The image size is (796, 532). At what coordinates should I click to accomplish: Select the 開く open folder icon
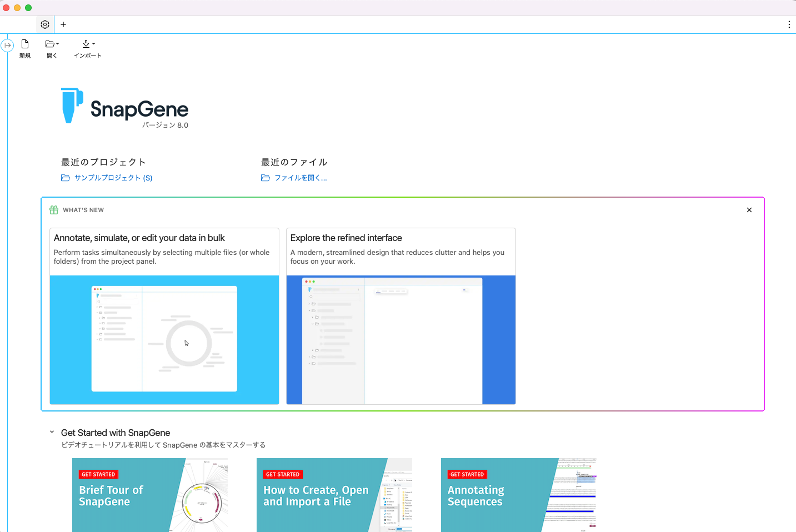49,44
